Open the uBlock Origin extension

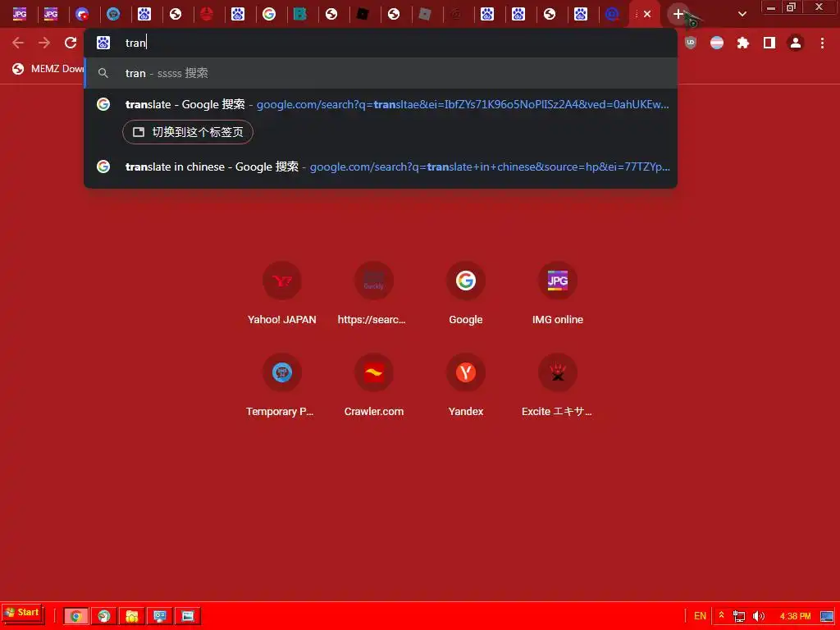(691, 43)
